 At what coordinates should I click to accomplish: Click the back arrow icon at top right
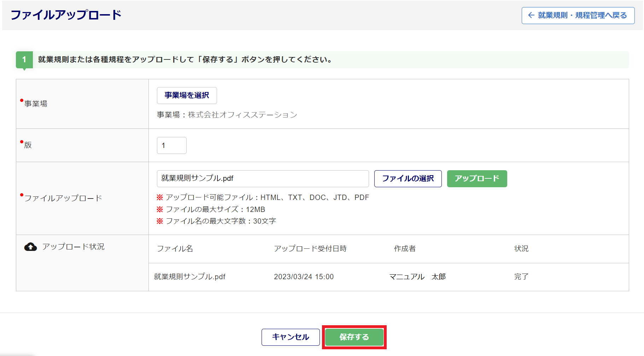(531, 15)
